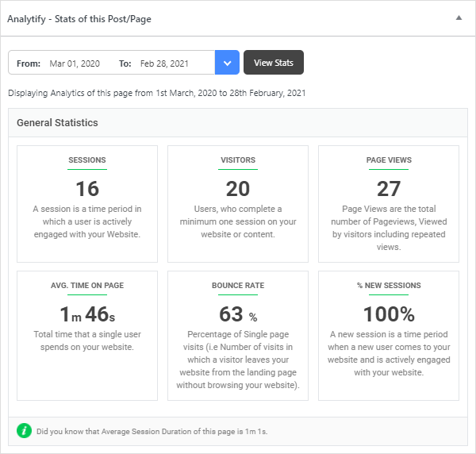Click the SESSIONS heading label
This screenshot has height=454, width=476.
coord(87,160)
